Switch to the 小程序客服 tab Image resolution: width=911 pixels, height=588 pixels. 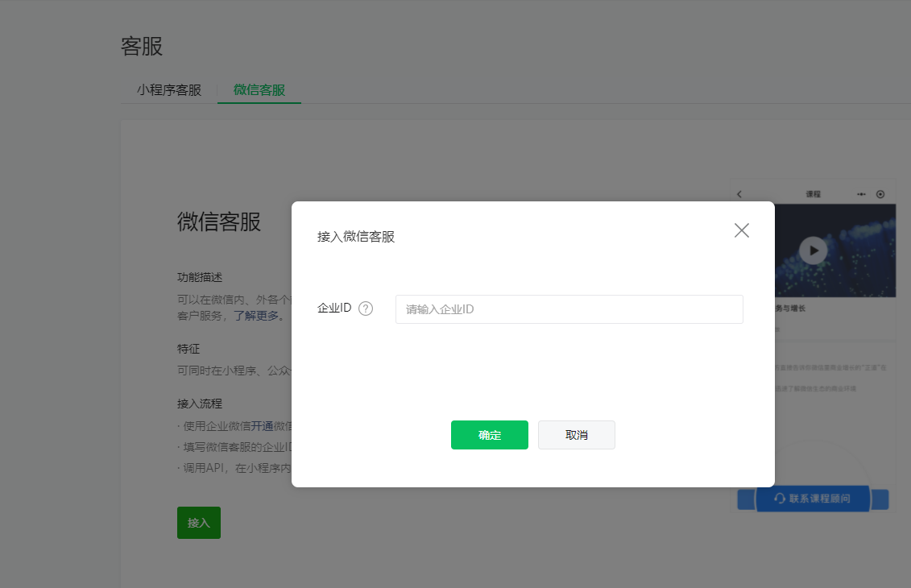pyautogui.click(x=169, y=90)
